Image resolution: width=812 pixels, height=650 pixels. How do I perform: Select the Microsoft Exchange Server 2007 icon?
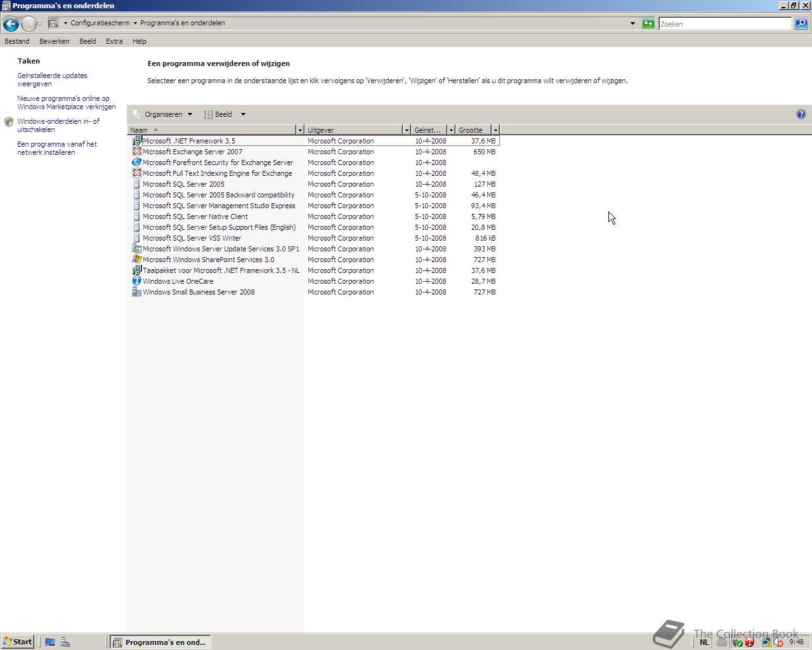[136, 152]
